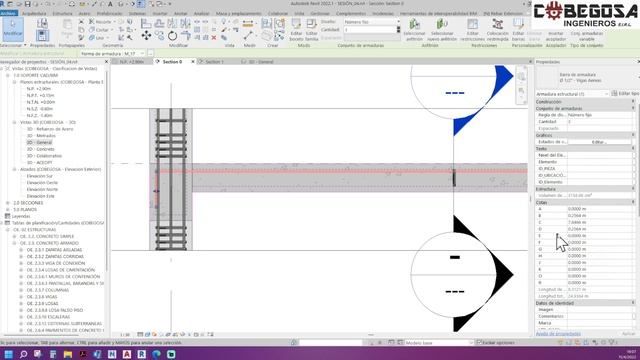Select the Move tool in Modificar panel
The image size is (640, 360).
click(x=146, y=36)
